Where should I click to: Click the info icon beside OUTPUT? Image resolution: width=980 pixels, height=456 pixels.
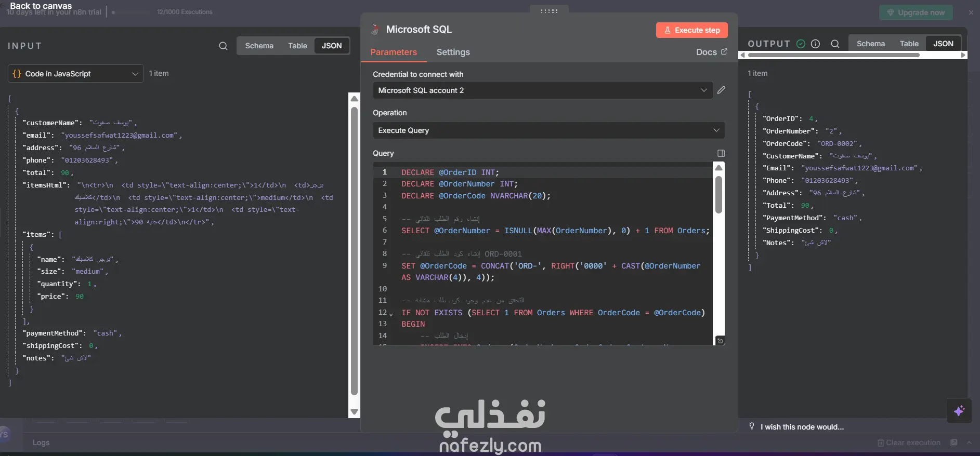(x=815, y=44)
